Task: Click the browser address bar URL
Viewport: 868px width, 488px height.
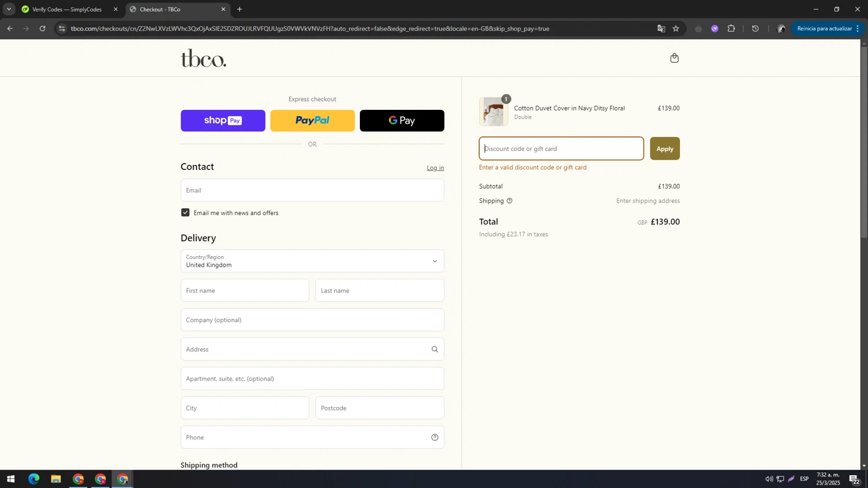Action: tap(310, 28)
